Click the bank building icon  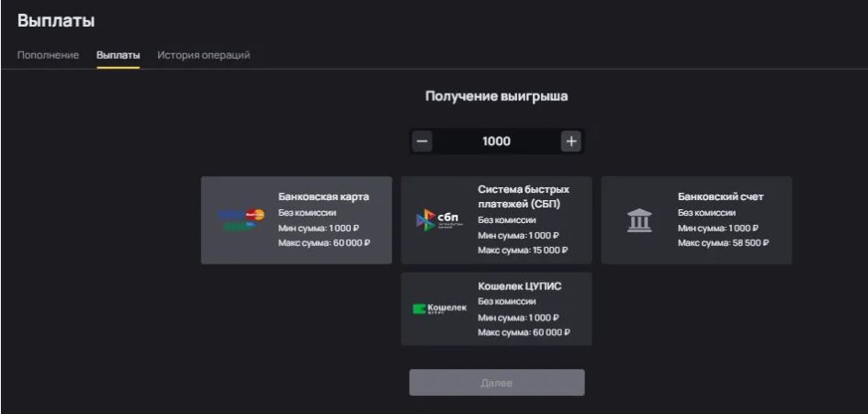[x=638, y=220]
